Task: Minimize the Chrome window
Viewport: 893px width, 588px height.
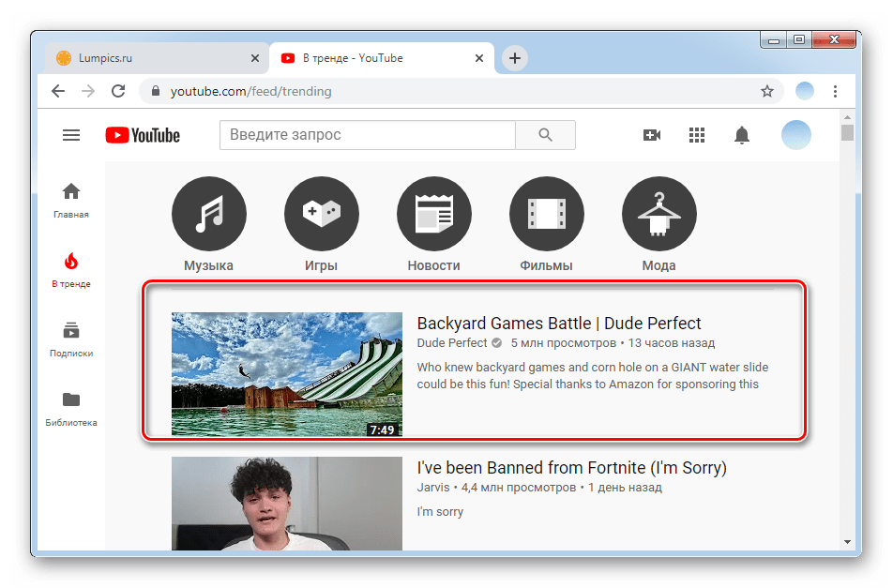Action: tap(773, 39)
